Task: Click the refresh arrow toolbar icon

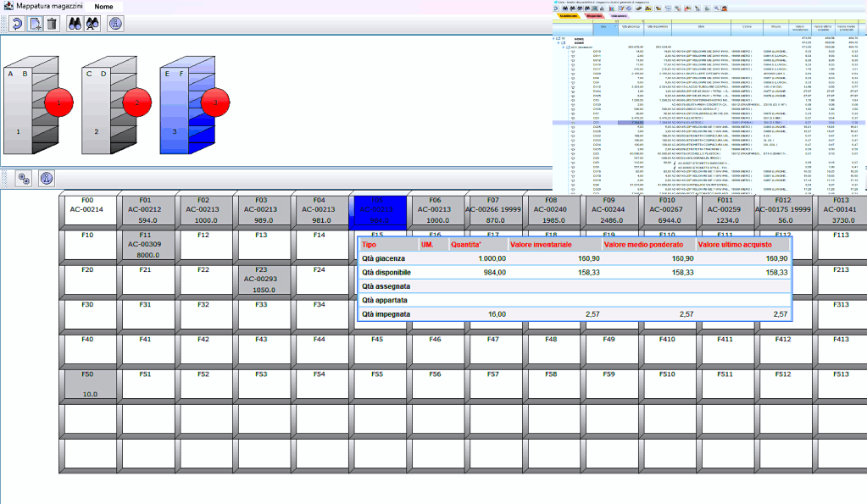Action: [x=16, y=24]
